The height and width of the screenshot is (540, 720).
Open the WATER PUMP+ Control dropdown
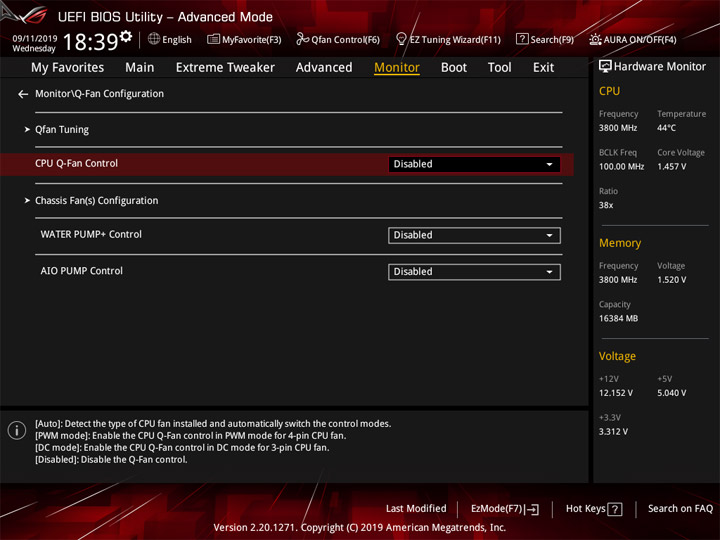coord(474,236)
